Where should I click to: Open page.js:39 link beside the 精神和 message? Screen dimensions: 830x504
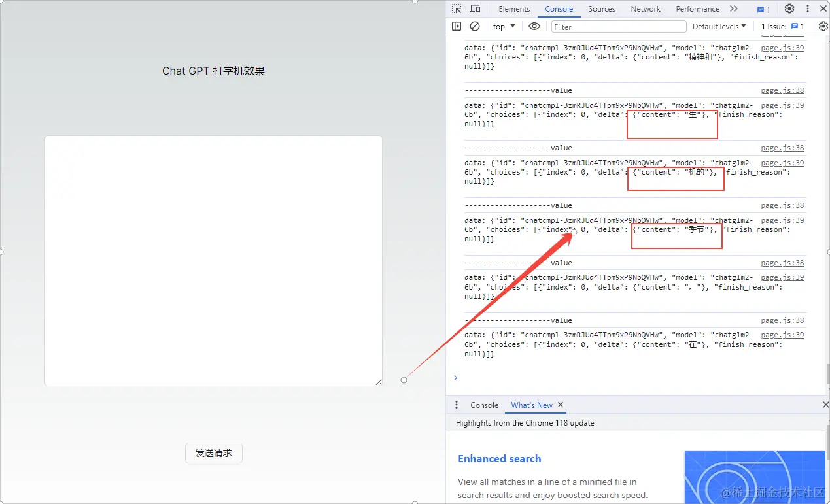point(782,48)
